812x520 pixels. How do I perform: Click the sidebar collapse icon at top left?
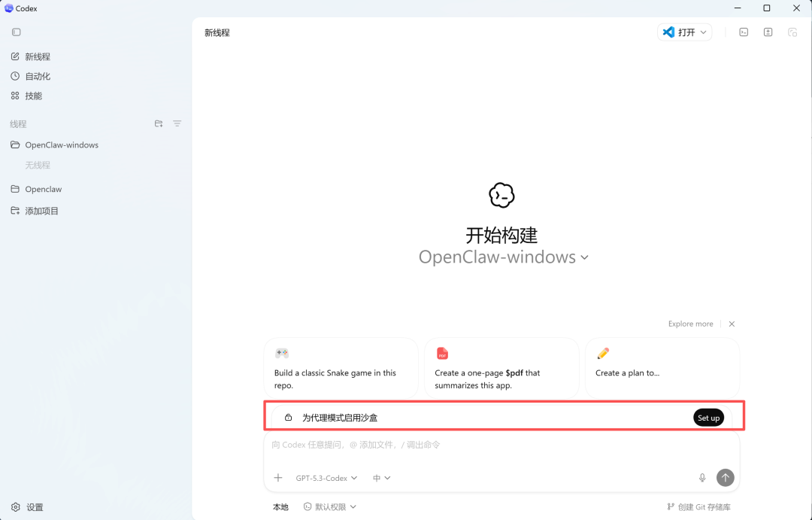click(x=16, y=32)
